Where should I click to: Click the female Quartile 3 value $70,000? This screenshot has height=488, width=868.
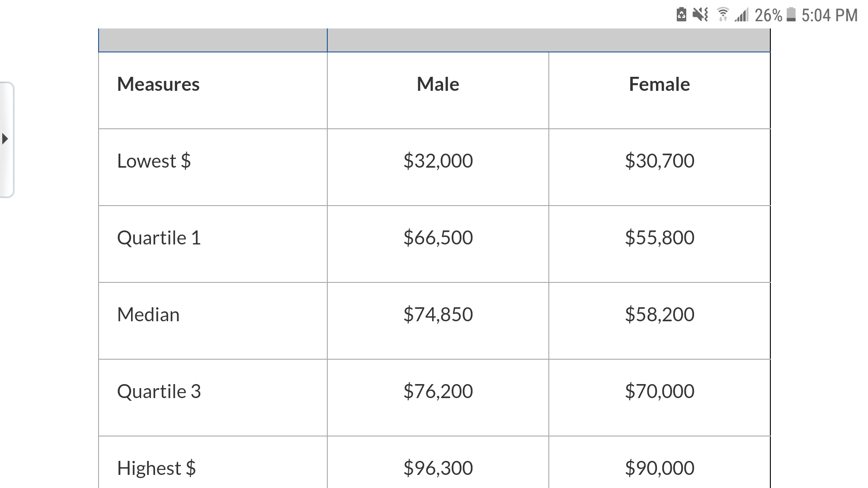(x=660, y=391)
